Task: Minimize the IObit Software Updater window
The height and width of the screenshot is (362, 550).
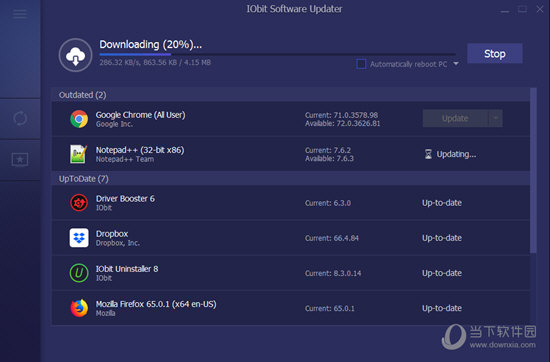Action: (505, 11)
